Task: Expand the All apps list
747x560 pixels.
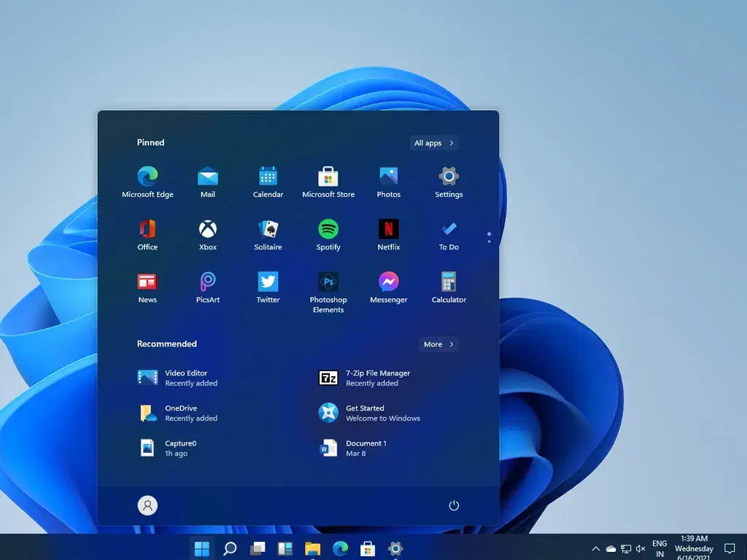Action: 434,143
